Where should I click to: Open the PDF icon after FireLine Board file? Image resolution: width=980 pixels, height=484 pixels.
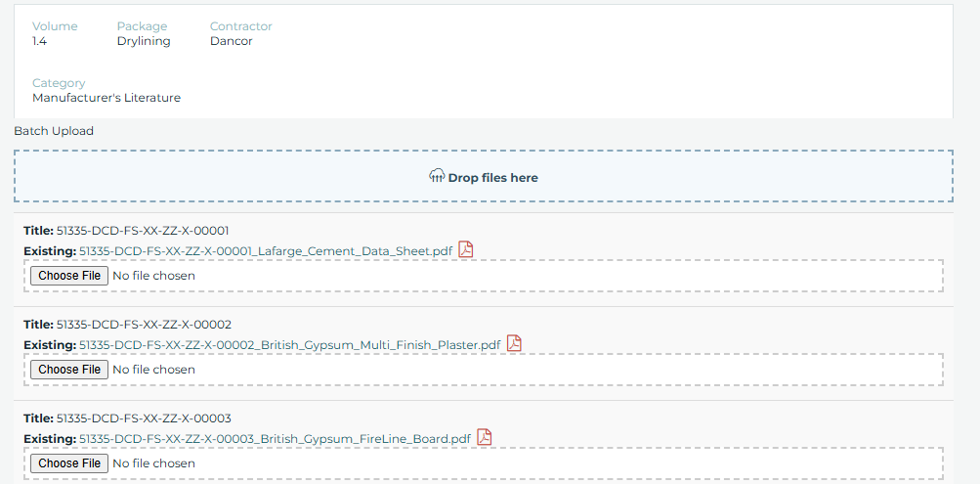485,437
